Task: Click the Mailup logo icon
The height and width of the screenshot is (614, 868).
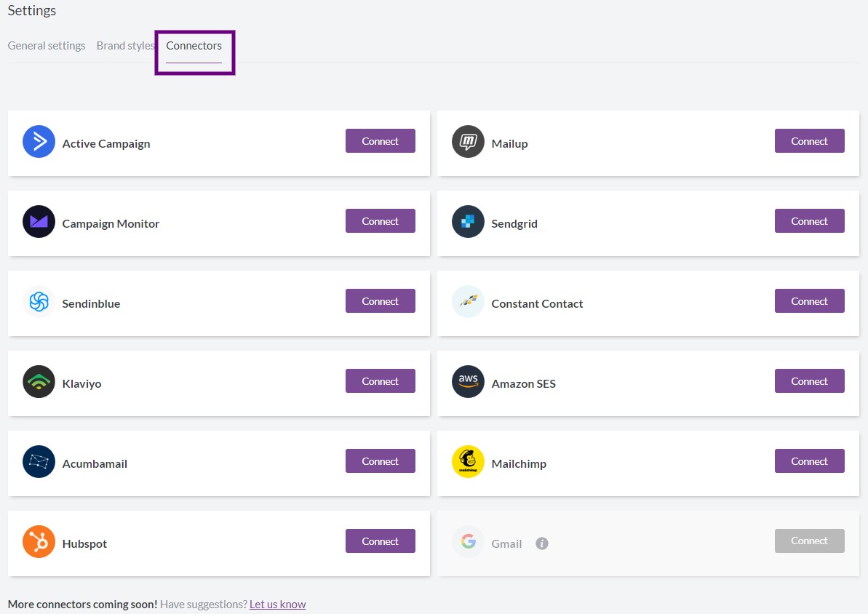Action: click(468, 142)
